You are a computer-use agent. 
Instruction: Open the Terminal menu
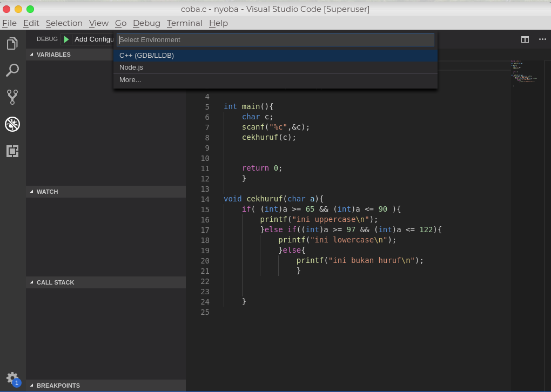pyautogui.click(x=184, y=23)
